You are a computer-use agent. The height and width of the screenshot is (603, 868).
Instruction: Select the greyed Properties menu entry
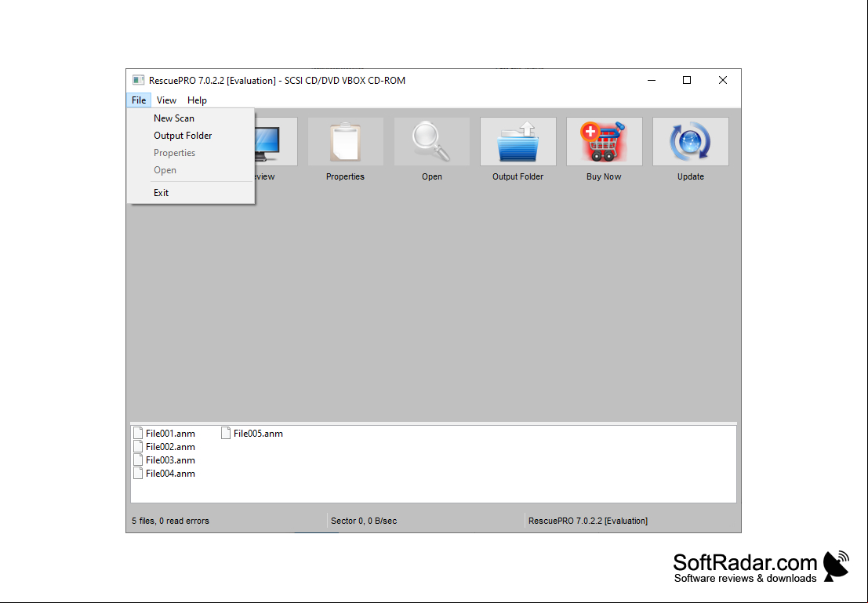[x=191, y=153]
